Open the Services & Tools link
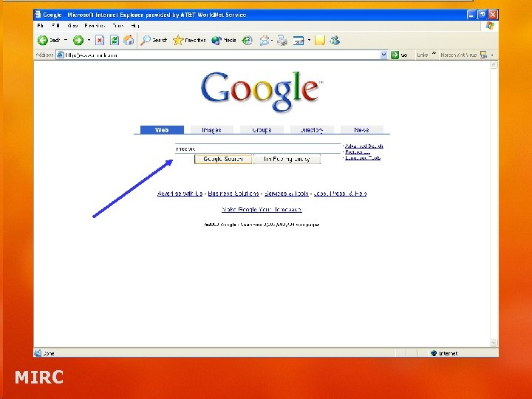The image size is (532, 399). coord(287,194)
